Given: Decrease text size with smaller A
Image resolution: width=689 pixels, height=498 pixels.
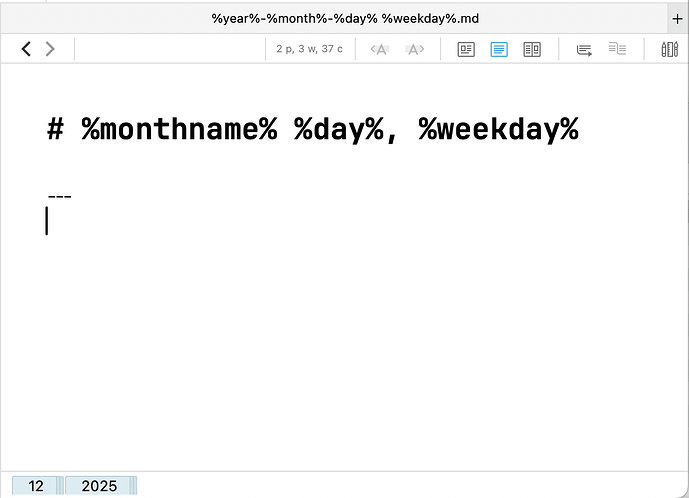Looking at the screenshot, I should [x=378, y=49].
